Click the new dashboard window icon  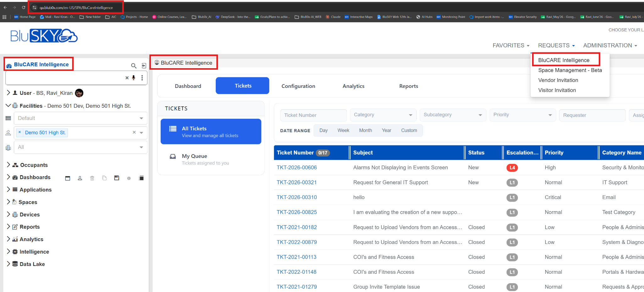pyautogui.click(x=68, y=178)
